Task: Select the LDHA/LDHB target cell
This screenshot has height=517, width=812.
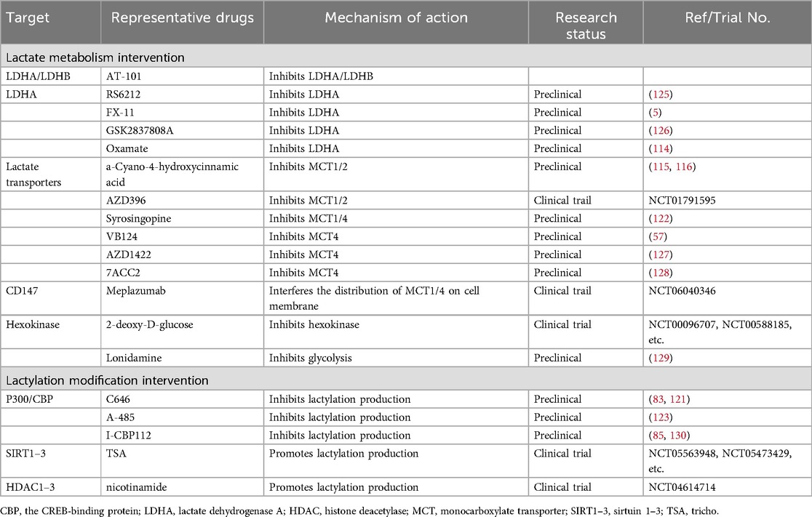Action: [51, 76]
